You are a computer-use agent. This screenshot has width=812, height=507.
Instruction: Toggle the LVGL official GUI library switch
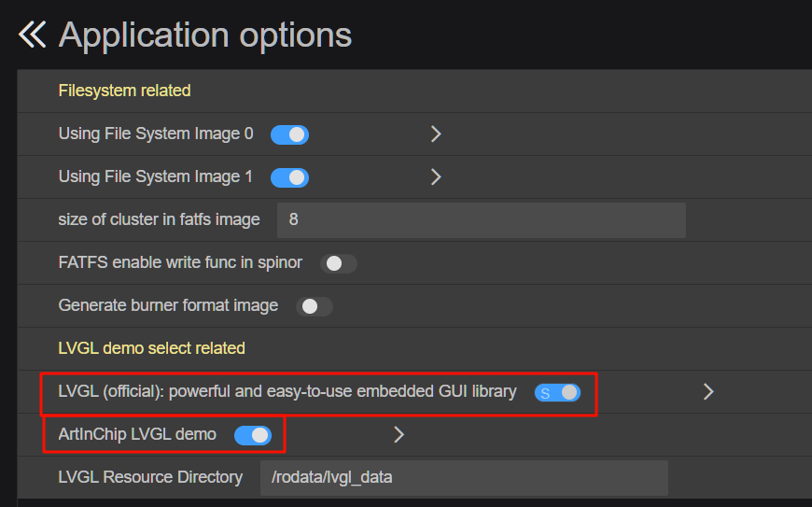[558, 392]
